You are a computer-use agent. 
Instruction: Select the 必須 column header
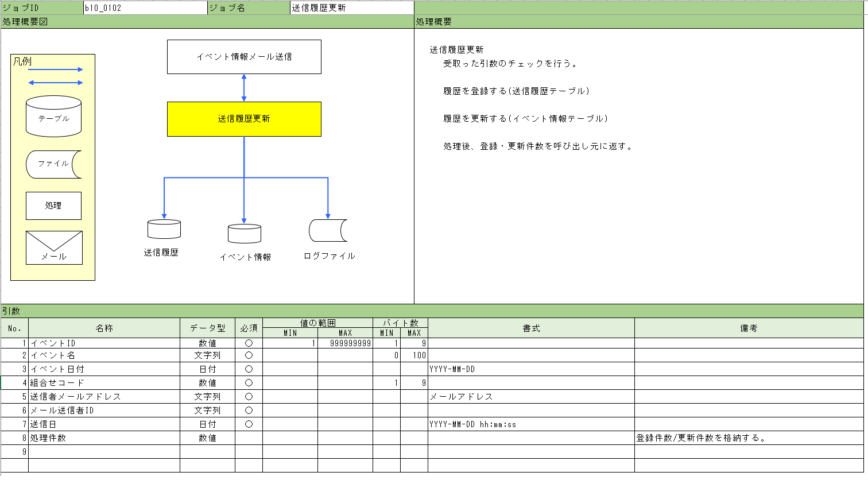pos(249,328)
